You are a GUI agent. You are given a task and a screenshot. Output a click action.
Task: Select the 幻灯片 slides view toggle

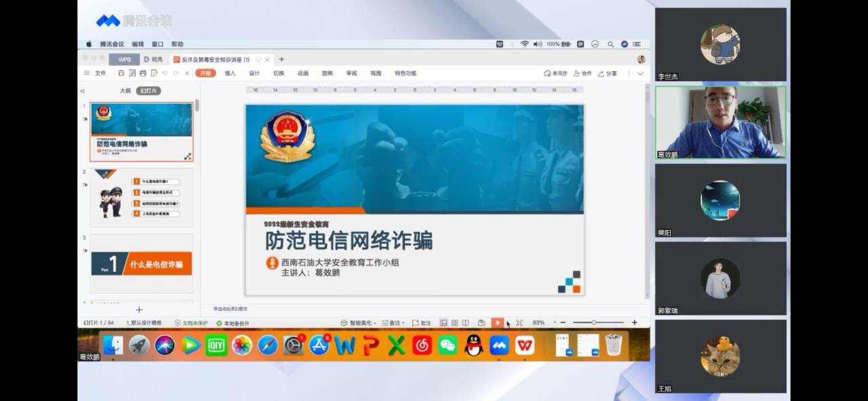click(148, 91)
